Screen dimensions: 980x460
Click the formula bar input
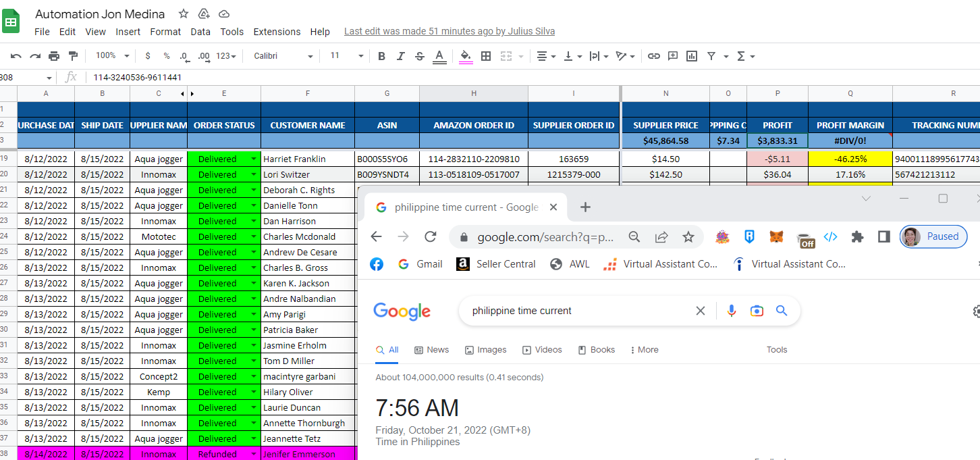tap(533, 78)
